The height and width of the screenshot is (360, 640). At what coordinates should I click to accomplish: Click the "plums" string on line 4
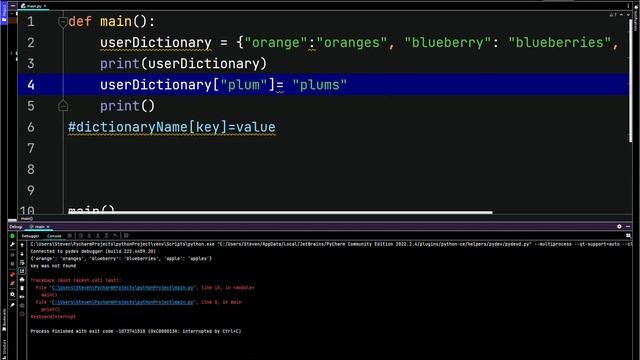[320, 85]
